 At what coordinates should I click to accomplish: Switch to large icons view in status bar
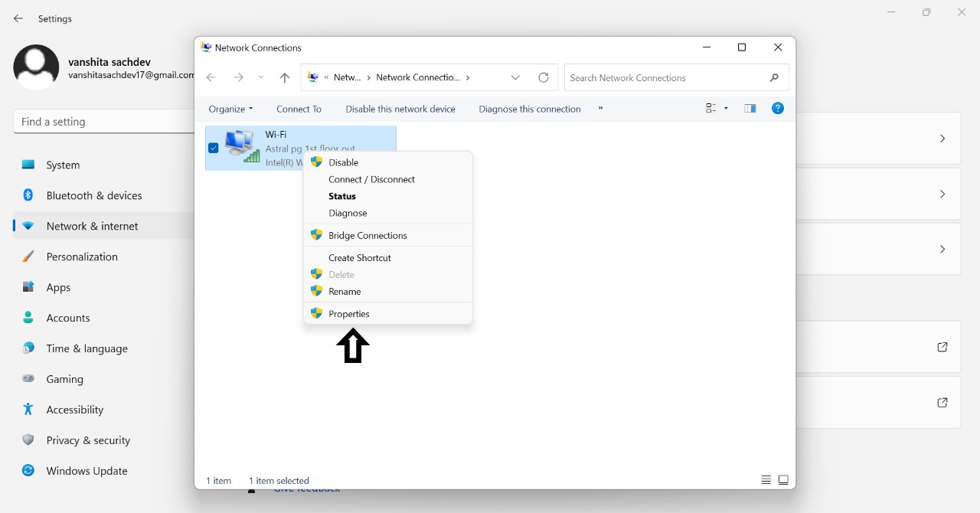pos(783,480)
